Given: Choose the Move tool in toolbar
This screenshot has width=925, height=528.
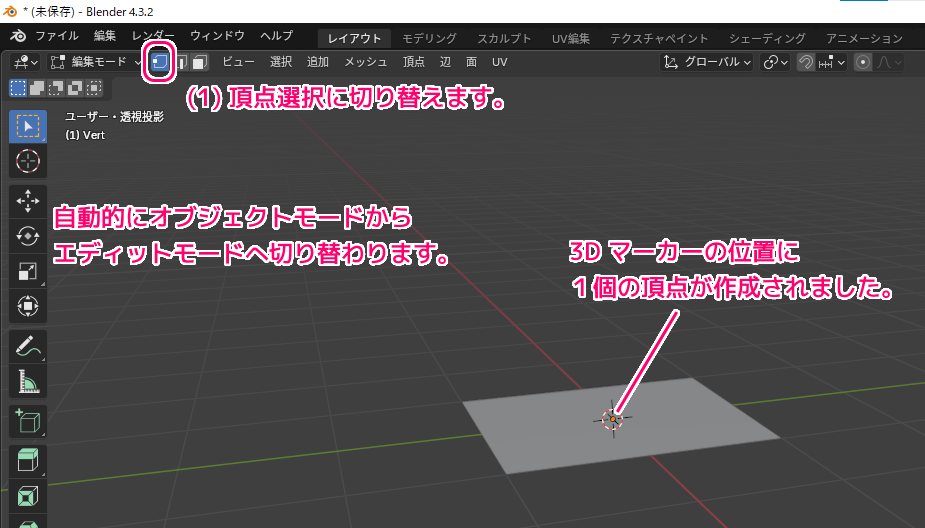Looking at the screenshot, I should [x=28, y=201].
